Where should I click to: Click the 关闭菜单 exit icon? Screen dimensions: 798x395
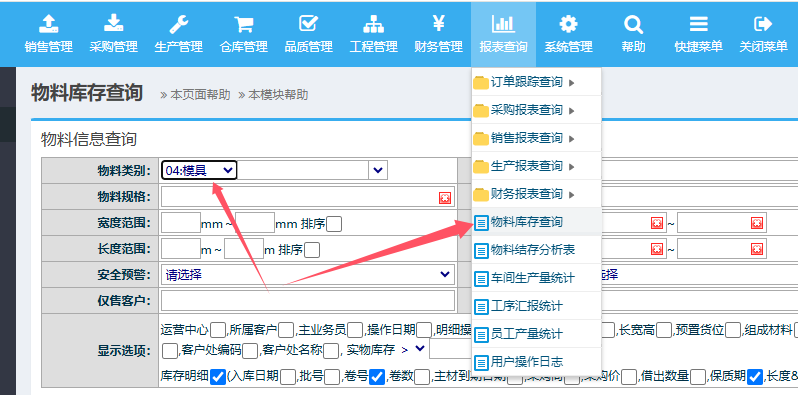point(763,23)
